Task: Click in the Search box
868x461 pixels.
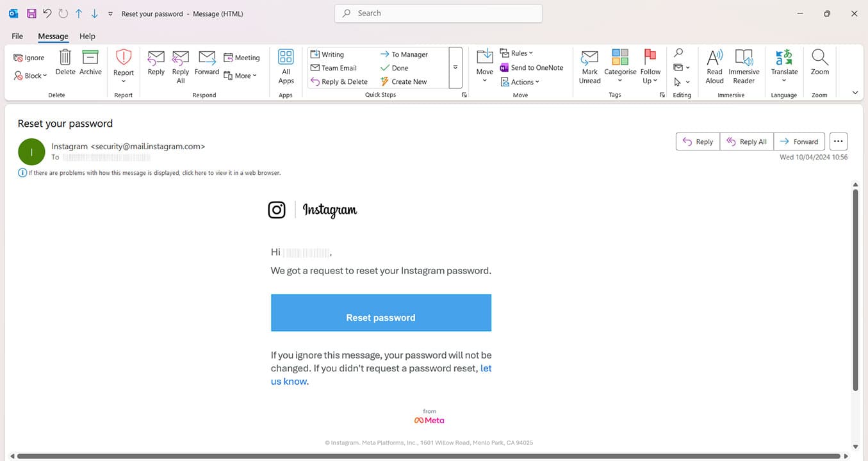Action: (x=438, y=13)
